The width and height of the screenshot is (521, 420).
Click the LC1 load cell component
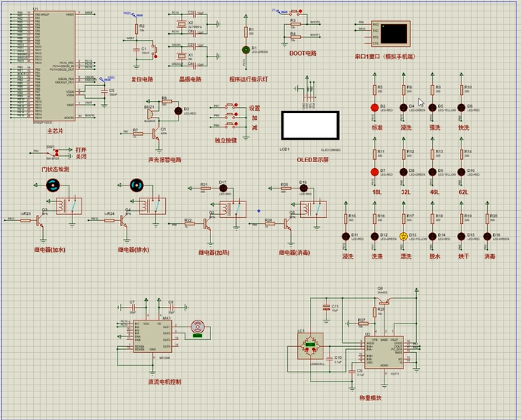coord(311,346)
